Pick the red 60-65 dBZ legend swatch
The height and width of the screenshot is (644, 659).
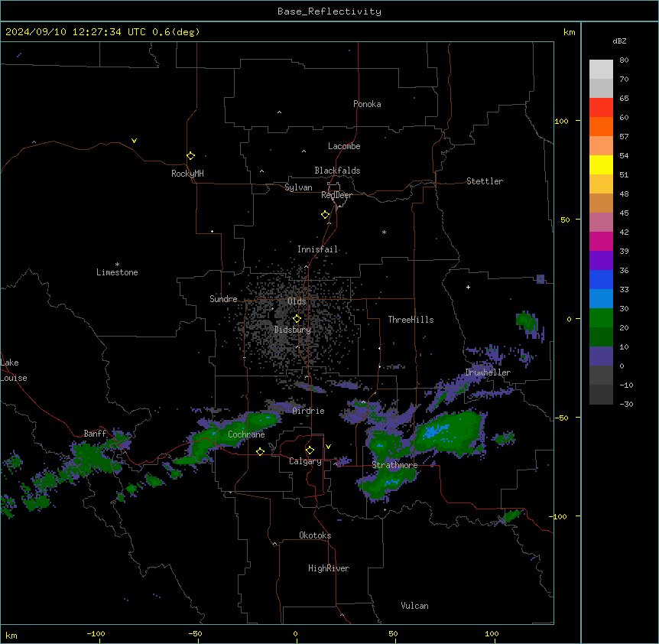click(601, 108)
